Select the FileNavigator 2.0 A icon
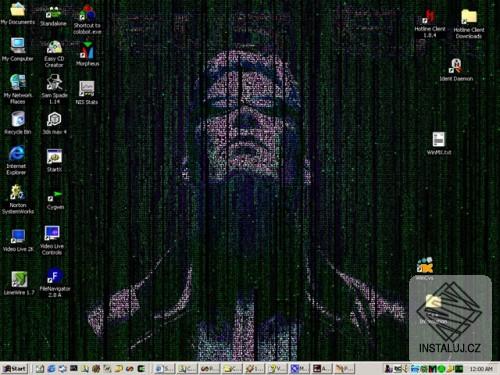Screen dimensions: 500x375 click(55, 283)
